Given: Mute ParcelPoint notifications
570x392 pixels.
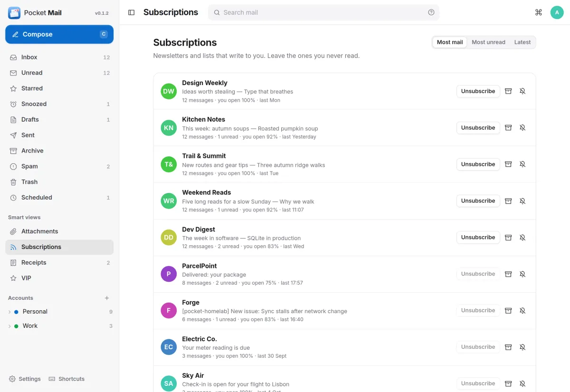Looking at the screenshot, I should [522, 274].
